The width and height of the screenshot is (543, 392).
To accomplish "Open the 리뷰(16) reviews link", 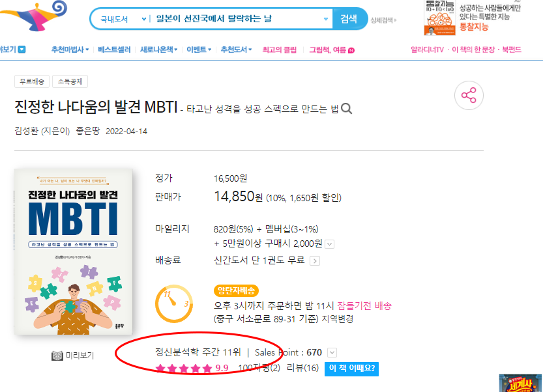I will (x=302, y=368).
